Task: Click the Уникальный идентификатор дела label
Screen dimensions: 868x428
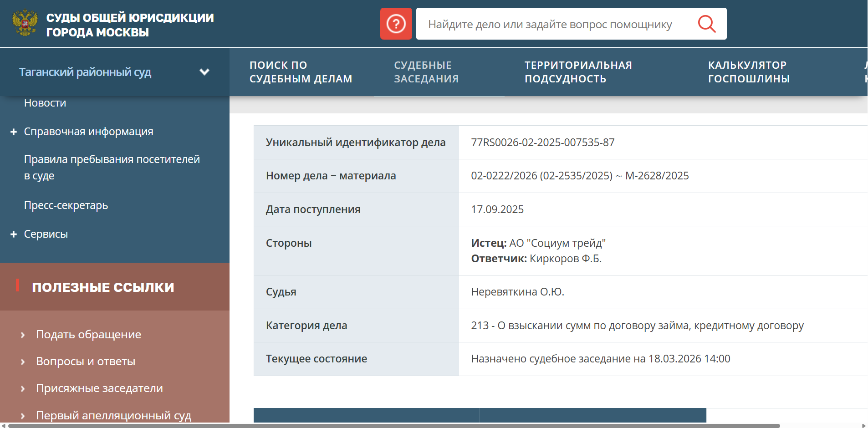Action: [x=356, y=143]
